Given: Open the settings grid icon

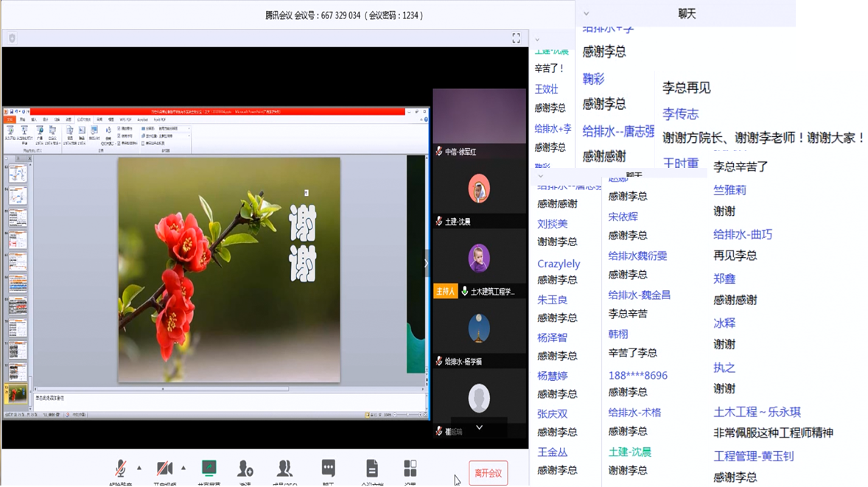Looking at the screenshot, I should 410,469.
